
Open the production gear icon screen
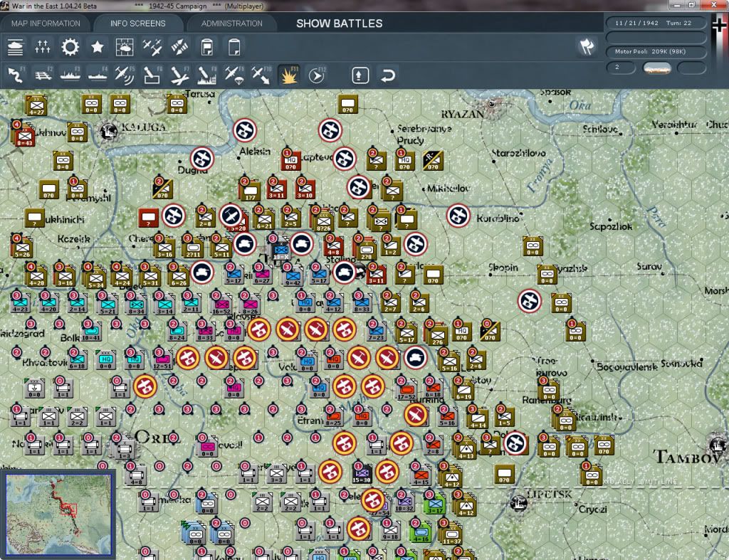coord(70,47)
